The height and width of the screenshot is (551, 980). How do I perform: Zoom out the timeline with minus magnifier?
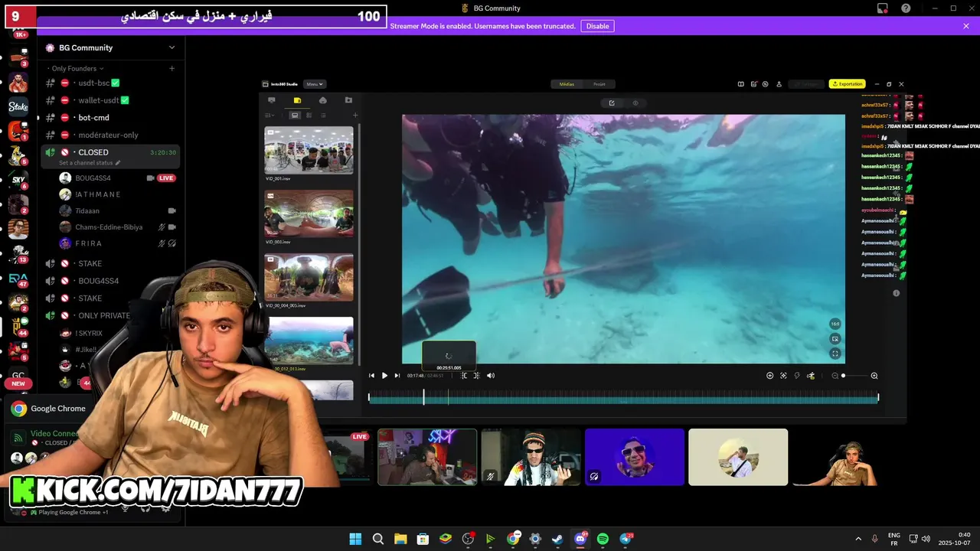[x=835, y=376]
